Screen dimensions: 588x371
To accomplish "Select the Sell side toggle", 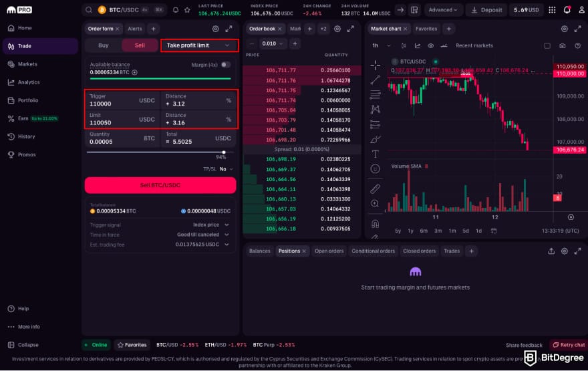I will (x=140, y=45).
